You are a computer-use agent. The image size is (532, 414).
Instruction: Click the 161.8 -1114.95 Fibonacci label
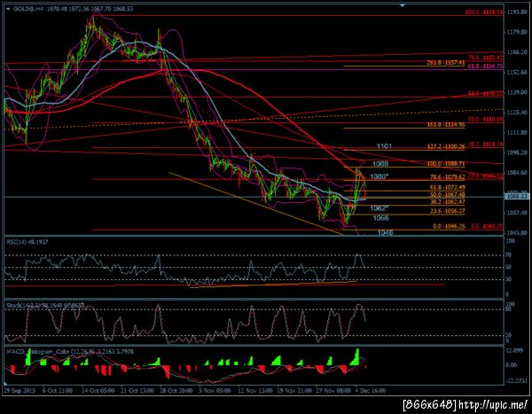446,125
